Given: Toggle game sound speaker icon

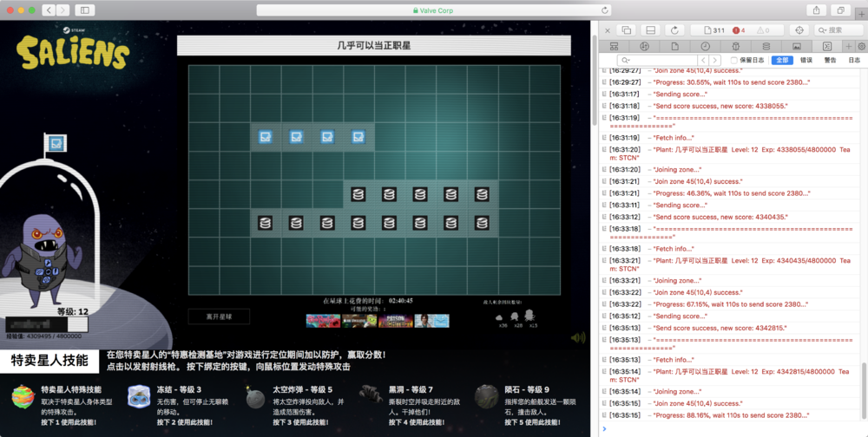Looking at the screenshot, I should [578, 338].
